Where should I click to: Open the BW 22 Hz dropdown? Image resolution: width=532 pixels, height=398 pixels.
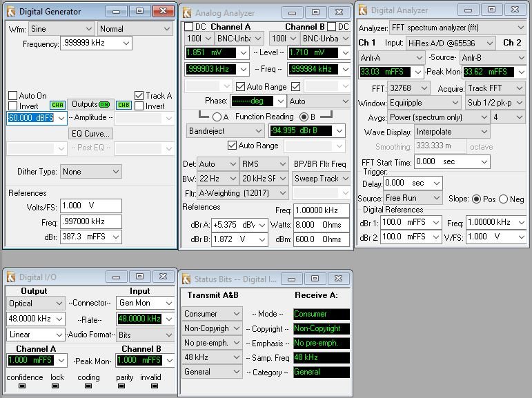[x=217, y=179]
